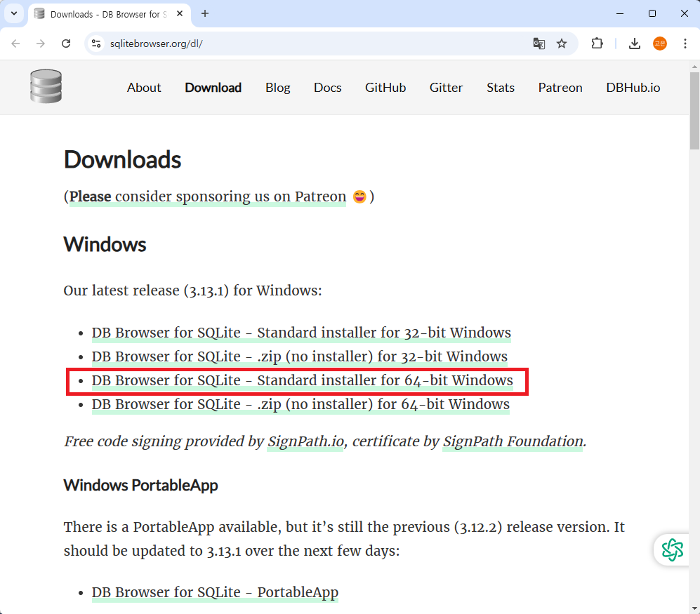This screenshot has height=614, width=700.
Task: Click the orange profile avatar
Action: point(660,44)
